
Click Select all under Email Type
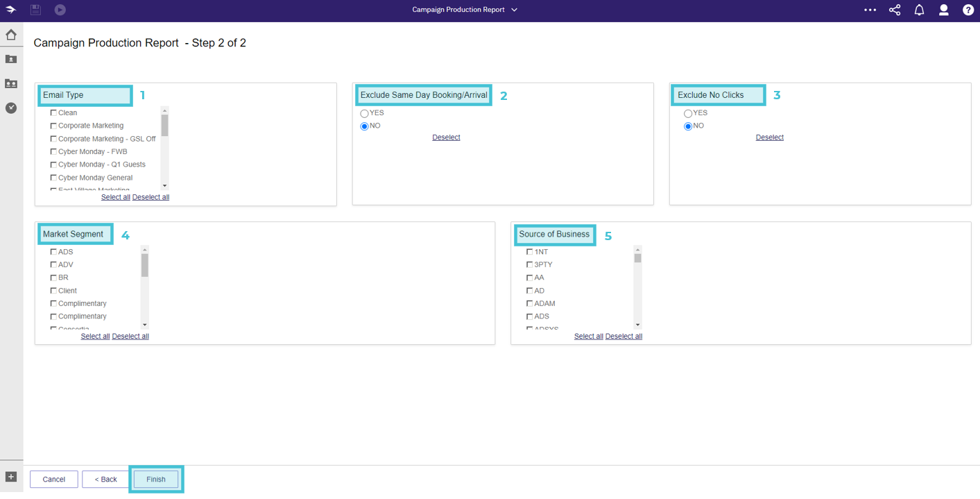tap(116, 197)
